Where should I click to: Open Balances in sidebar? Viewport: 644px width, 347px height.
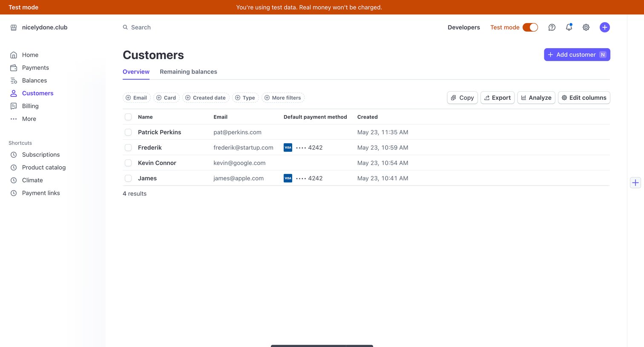34,81
